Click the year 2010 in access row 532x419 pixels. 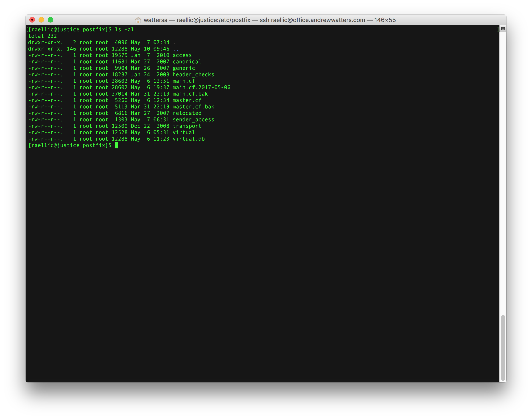pos(163,55)
